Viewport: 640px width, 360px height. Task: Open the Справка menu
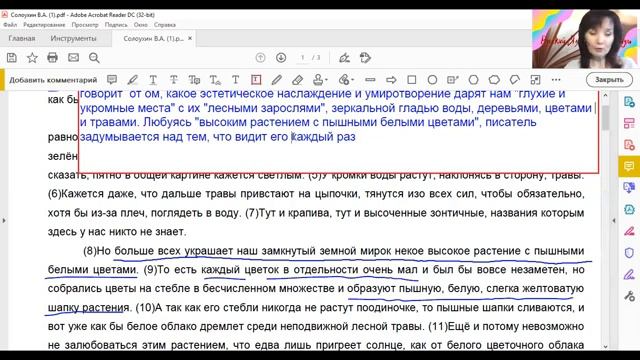tap(165, 24)
